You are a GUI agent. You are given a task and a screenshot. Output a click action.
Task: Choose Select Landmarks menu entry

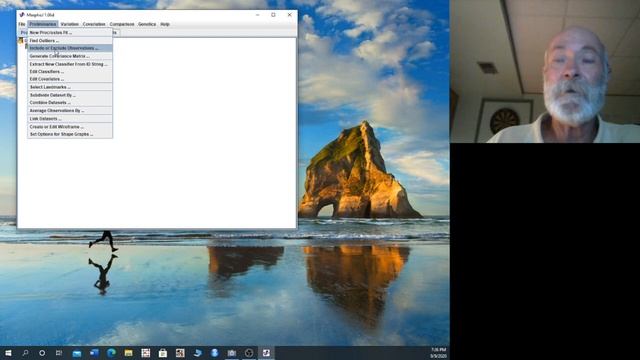(70, 87)
